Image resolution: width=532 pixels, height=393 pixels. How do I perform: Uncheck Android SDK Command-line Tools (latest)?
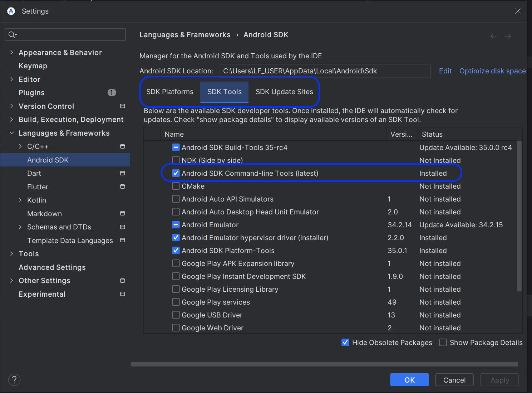coord(176,173)
